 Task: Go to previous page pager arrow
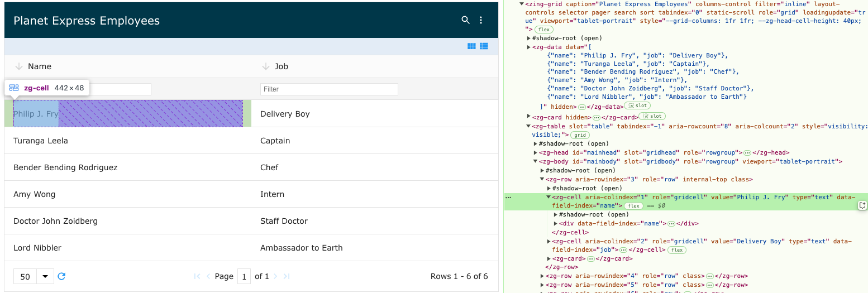pyautogui.click(x=208, y=276)
